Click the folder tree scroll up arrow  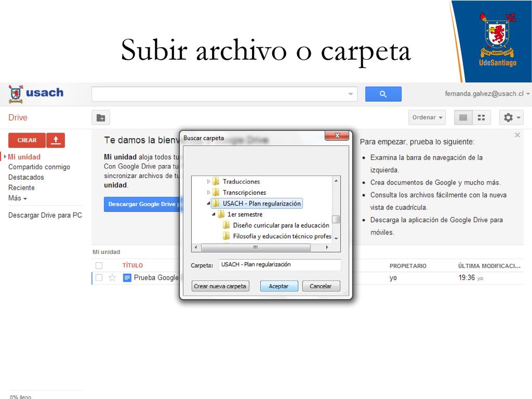[336, 181]
